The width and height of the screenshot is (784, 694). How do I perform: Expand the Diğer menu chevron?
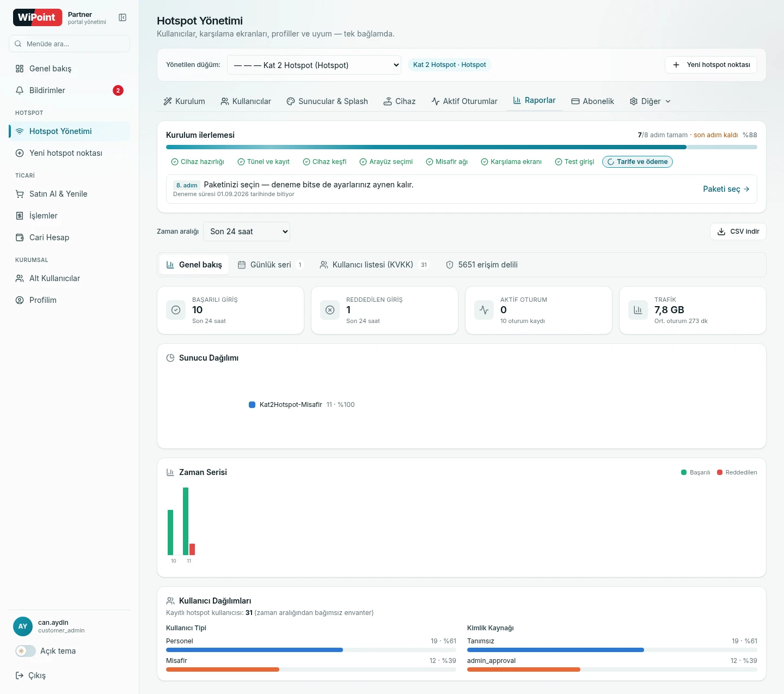[x=668, y=101]
